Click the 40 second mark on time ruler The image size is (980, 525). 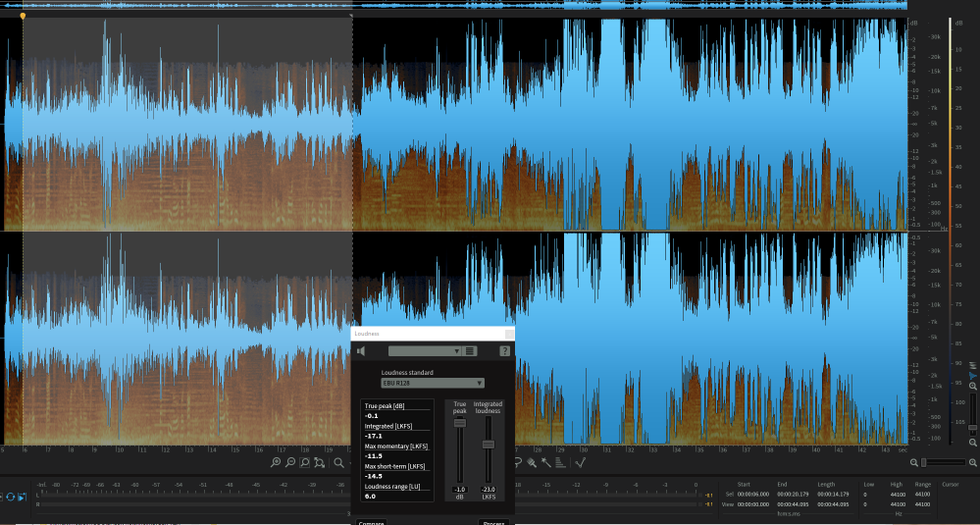[x=817, y=449]
